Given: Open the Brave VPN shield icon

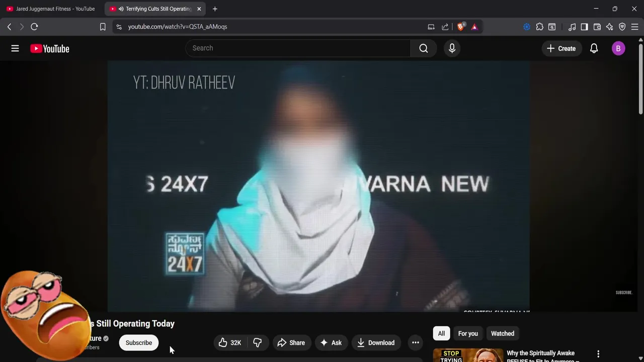Looking at the screenshot, I should tap(622, 27).
